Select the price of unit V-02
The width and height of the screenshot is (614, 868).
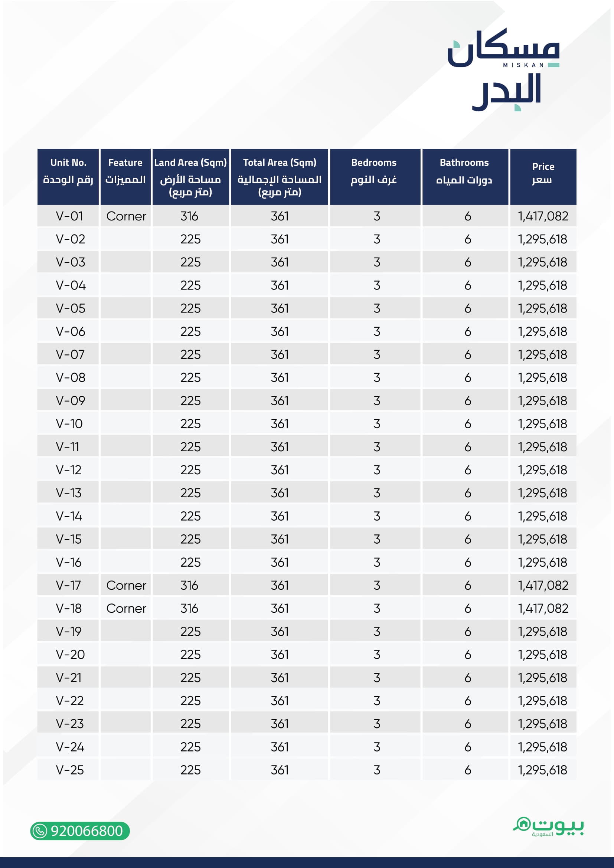[x=543, y=239]
